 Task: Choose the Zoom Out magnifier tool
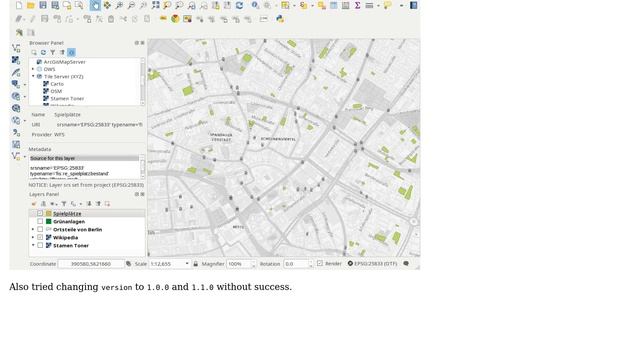click(x=131, y=5)
